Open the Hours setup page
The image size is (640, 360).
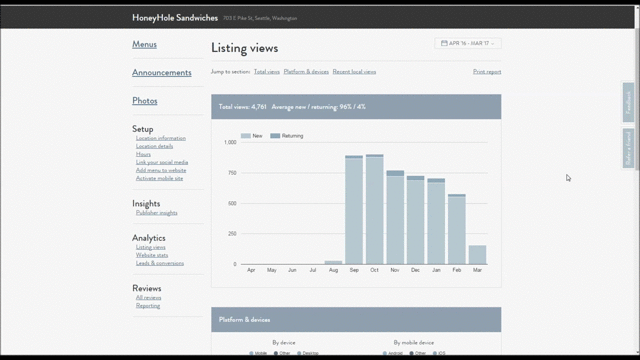(x=143, y=154)
